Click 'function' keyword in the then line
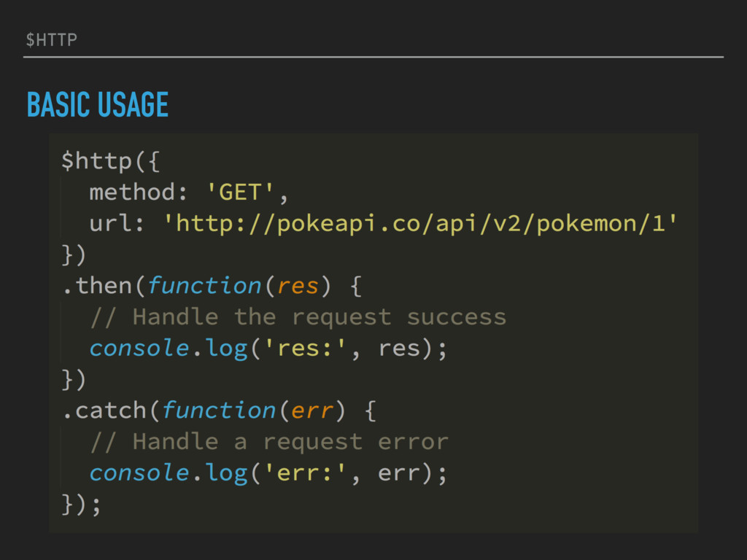 pos(204,286)
